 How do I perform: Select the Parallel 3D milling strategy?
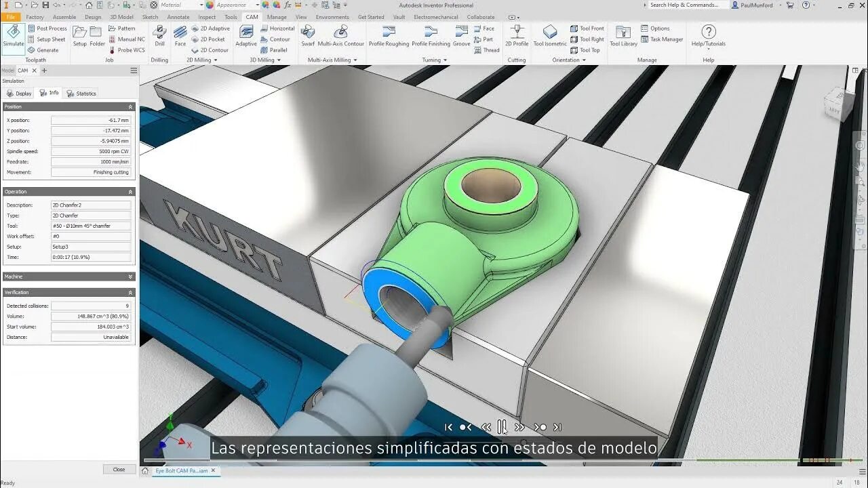(274, 50)
